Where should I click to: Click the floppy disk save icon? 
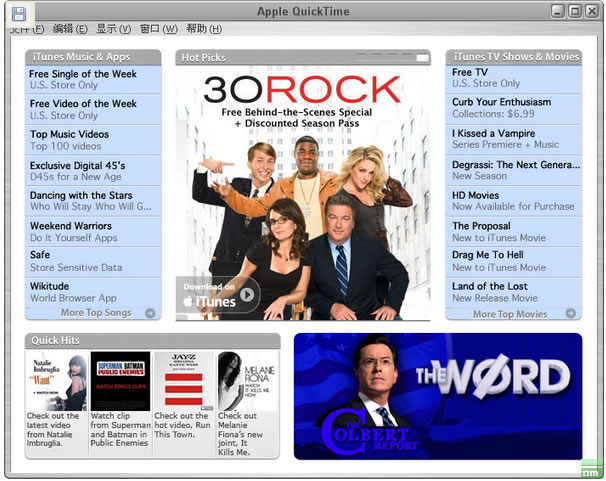coord(18,14)
